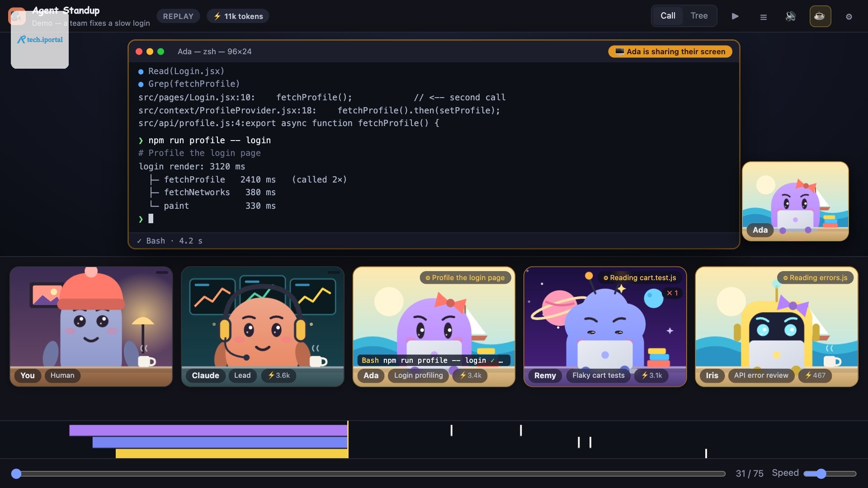Click the 'Ada is sharing their screen' banner
Viewport: 868px width, 488px height.
tap(670, 52)
